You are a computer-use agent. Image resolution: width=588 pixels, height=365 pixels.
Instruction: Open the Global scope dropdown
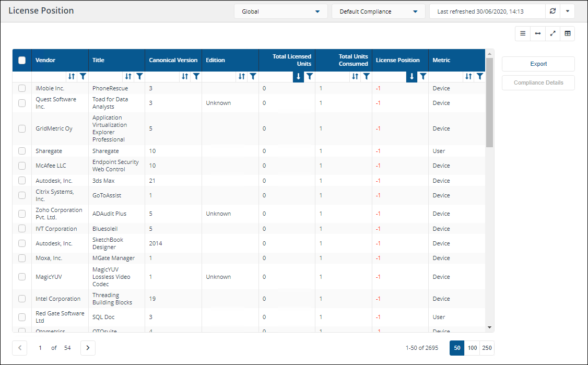[x=281, y=11]
